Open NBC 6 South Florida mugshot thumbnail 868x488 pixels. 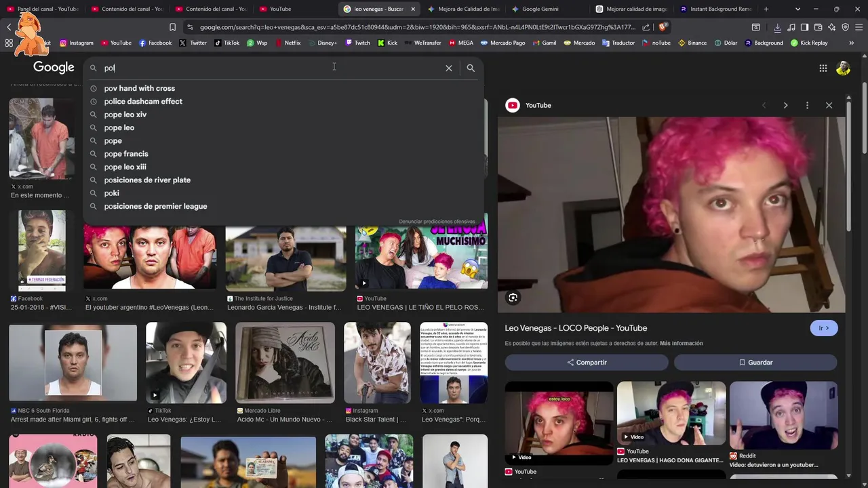coord(73,363)
